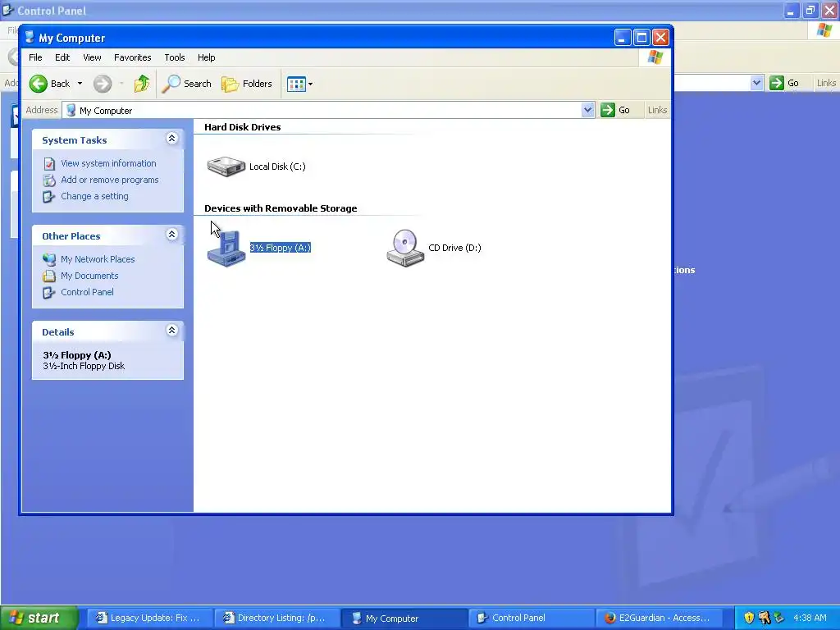840x630 pixels.
Task: Select the CD Drive (D:) icon
Action: (x=405, y=248)
